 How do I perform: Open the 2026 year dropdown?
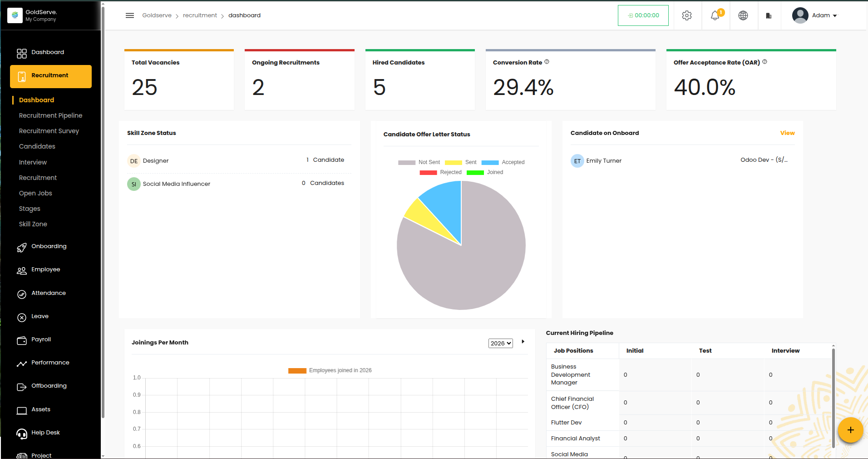pos(501,343)
